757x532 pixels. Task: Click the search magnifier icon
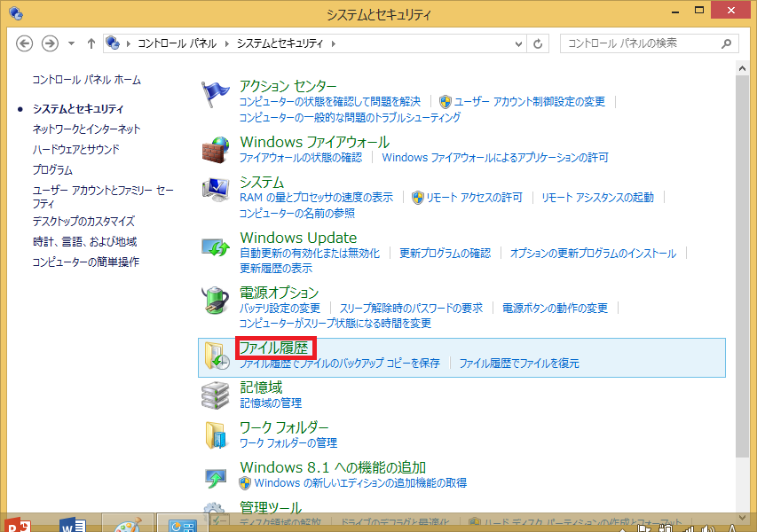coord(726,44)
